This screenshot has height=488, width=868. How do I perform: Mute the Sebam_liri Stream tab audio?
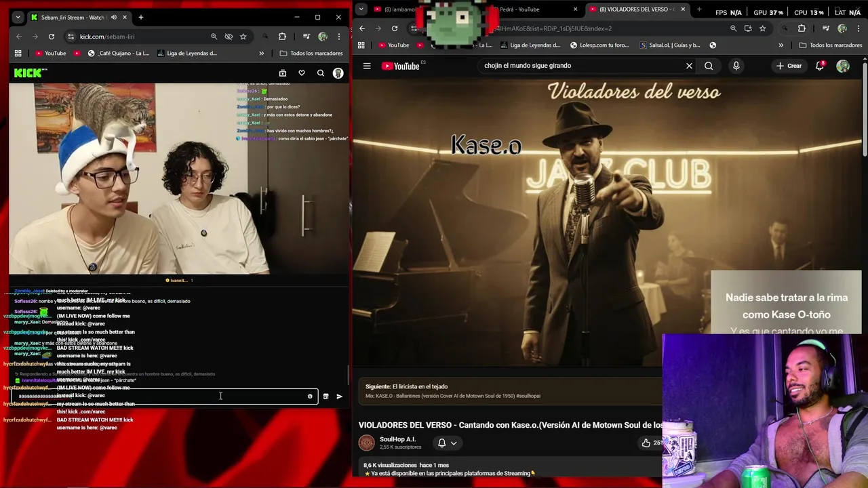click(x=113, y=17)
